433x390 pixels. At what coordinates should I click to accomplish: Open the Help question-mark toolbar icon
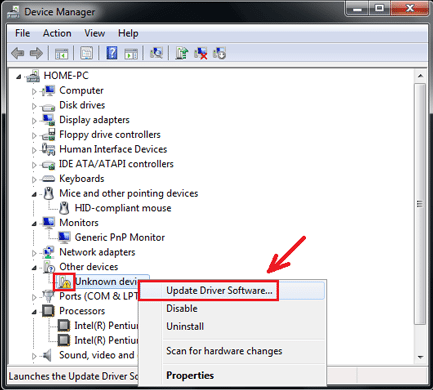coord(112,53)
